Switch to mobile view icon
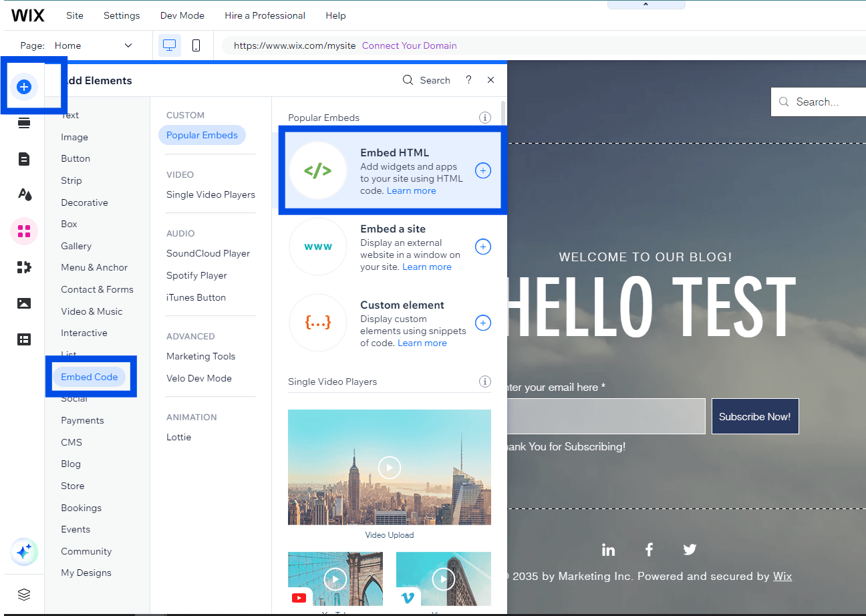The width and height of the screenshot is (866, 616). tap(196, 45)
